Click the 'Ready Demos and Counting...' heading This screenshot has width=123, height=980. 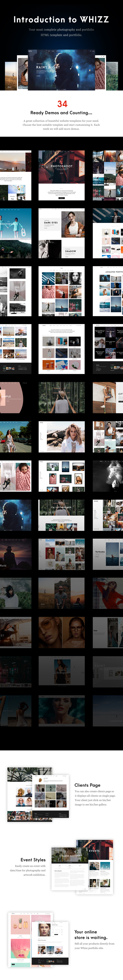[61, 113]
